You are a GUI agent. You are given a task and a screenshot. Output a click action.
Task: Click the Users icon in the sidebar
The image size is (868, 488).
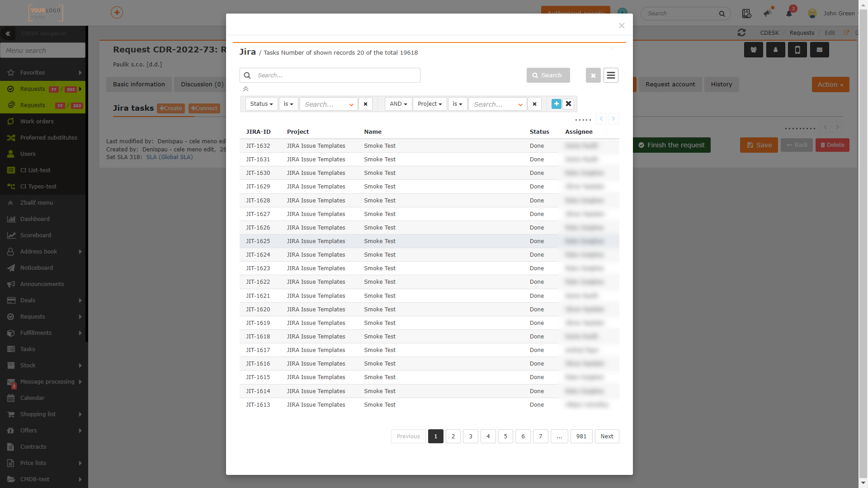[11, 154]
